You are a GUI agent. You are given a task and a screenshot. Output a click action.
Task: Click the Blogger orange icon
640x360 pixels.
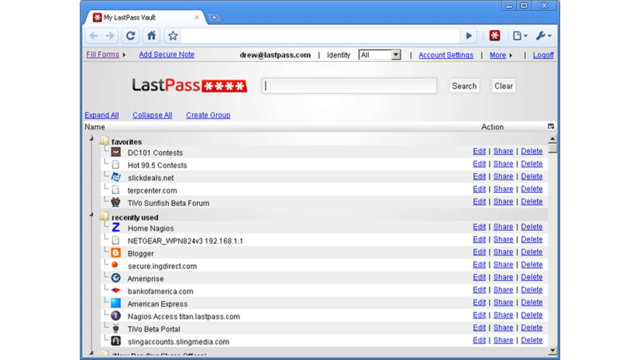point(116,253)
